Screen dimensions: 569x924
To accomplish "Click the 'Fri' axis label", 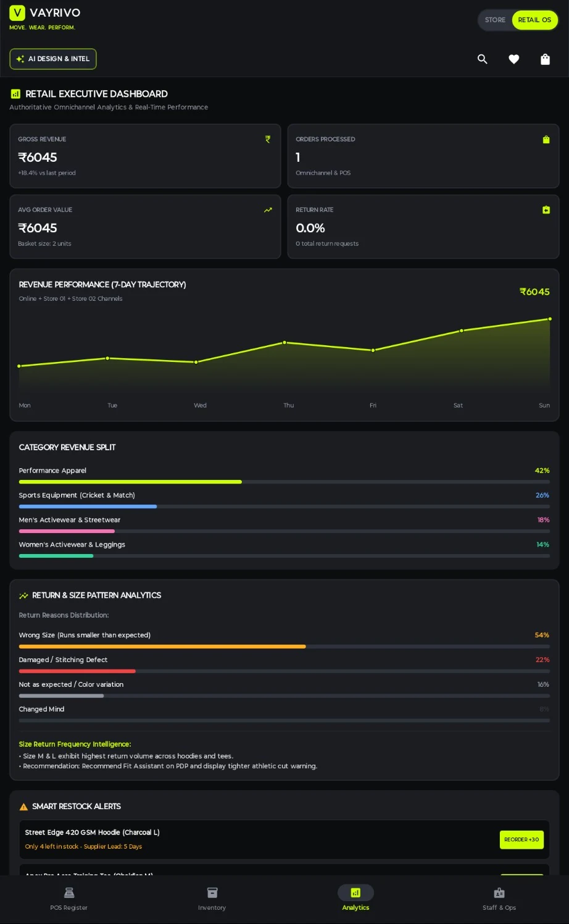I will click(x=373, y=405).
